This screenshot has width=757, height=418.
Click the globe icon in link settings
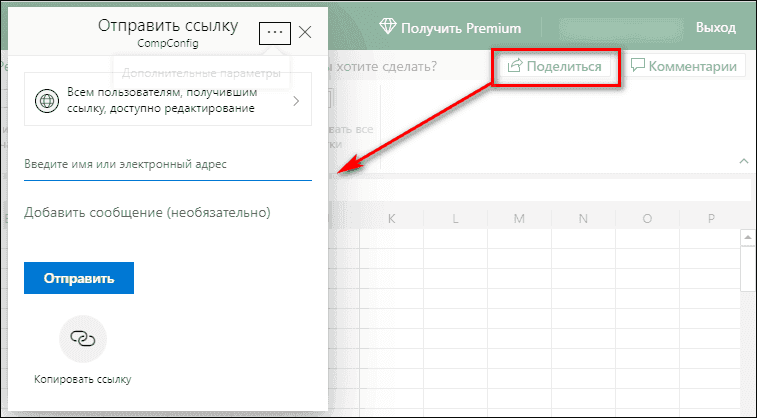click(x=47, y=101)
